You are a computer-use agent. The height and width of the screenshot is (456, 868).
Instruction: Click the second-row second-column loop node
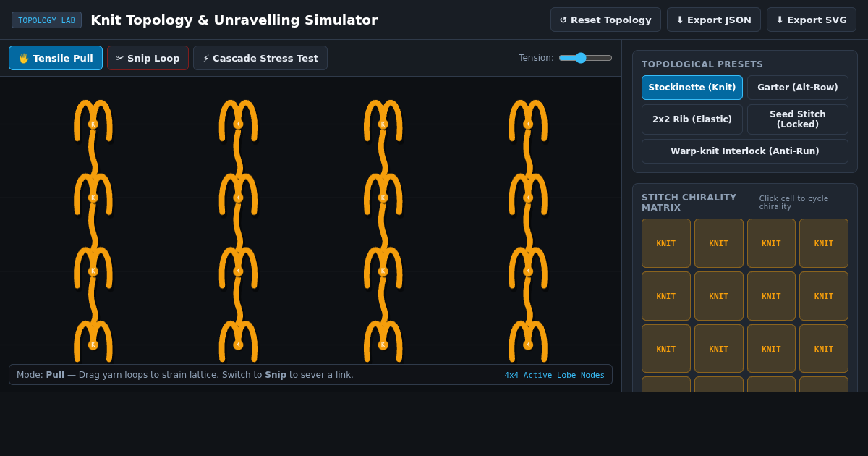pos(238,198)
